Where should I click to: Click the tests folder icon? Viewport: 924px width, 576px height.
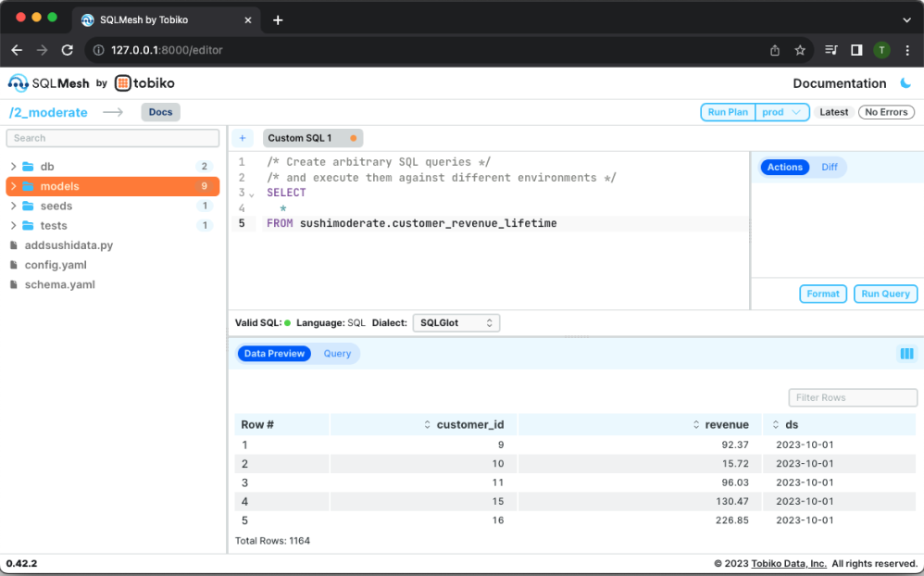28,226
